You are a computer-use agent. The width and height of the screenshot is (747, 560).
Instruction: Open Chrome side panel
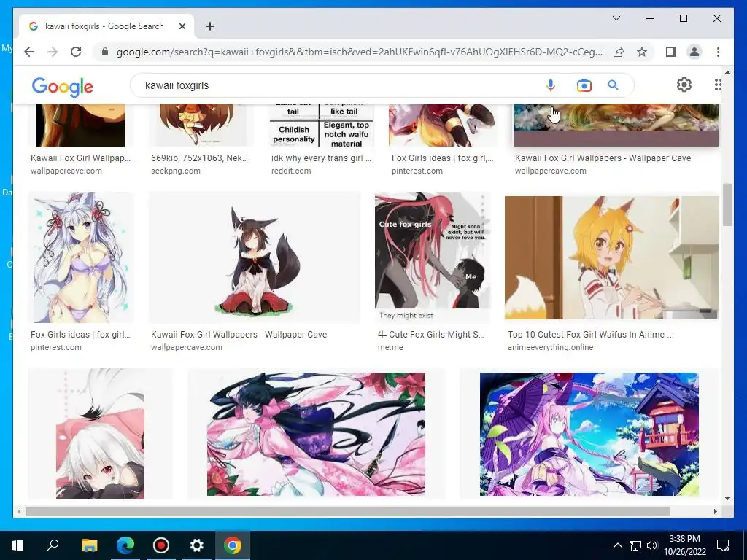click(671, 52)
